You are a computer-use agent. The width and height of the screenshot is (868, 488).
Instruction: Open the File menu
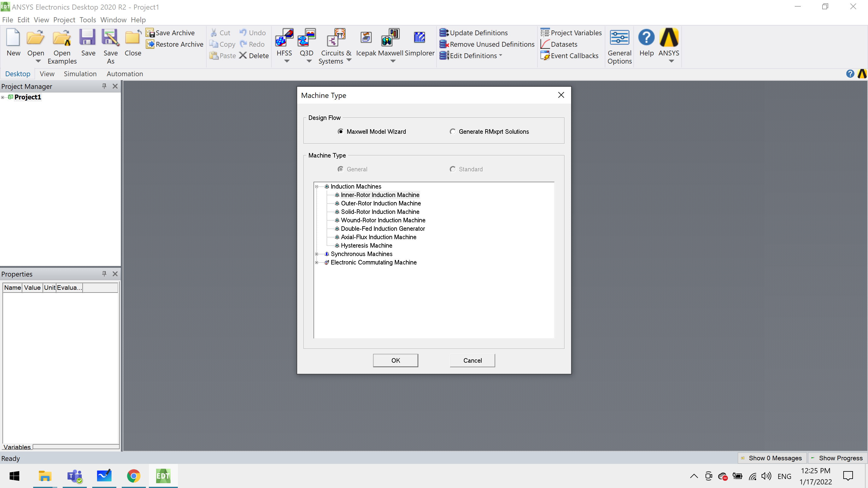8,20
